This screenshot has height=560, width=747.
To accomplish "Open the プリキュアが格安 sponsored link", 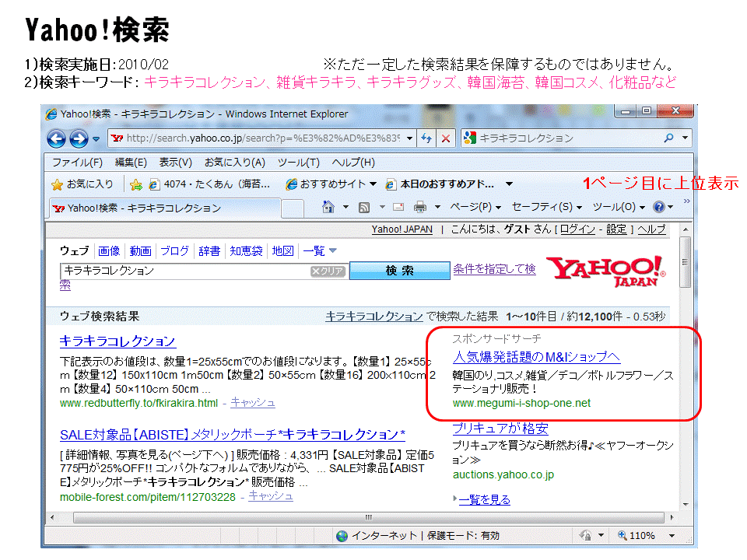I will tap(500, 429).
